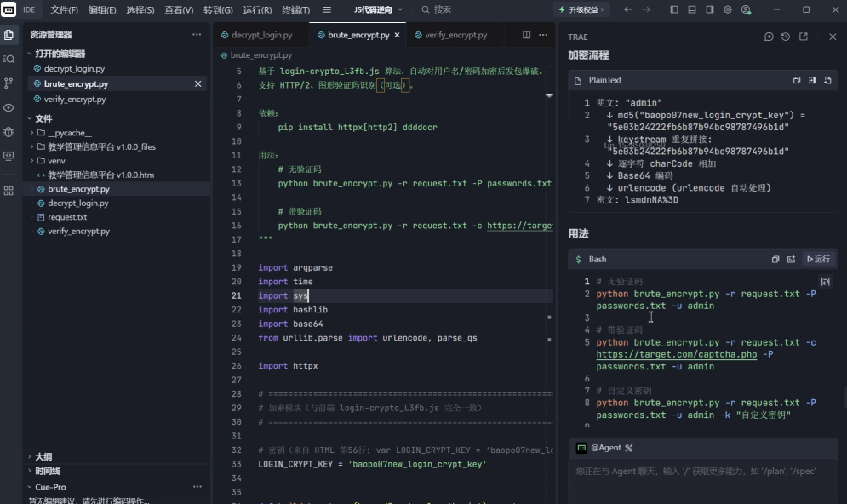Open the user account avatar icon

click(746, 9)
